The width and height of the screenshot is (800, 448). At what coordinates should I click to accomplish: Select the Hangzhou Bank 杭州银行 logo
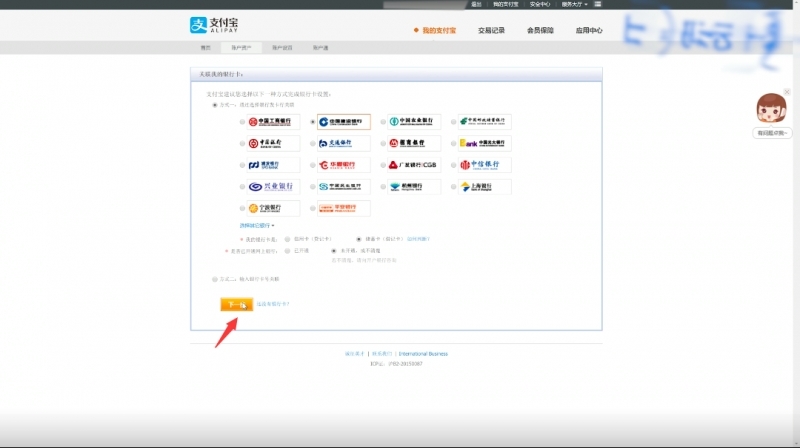pyautogui.click(x=414, y=187)
